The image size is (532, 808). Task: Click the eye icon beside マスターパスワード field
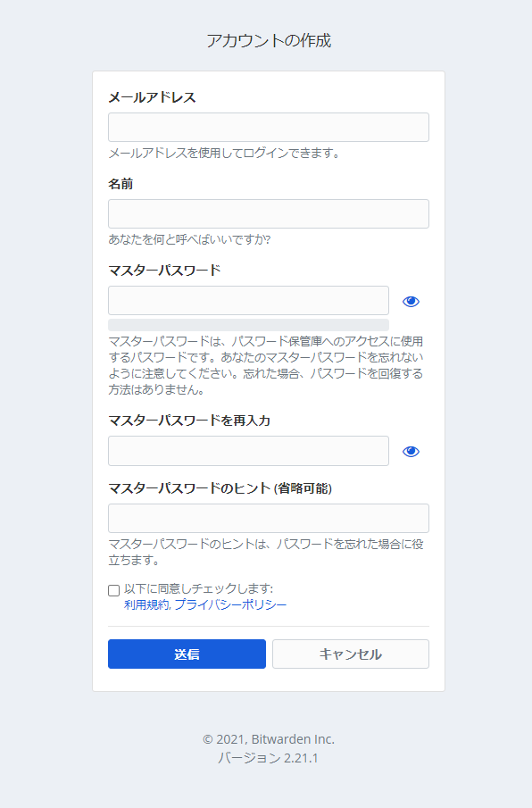click(x=410, y=301)
